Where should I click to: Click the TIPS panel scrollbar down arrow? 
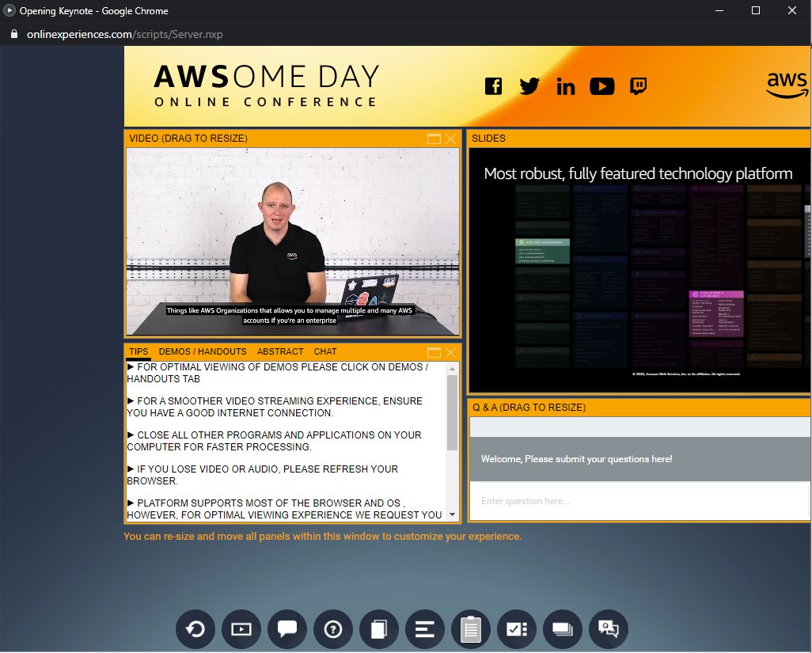coord(453,514)
